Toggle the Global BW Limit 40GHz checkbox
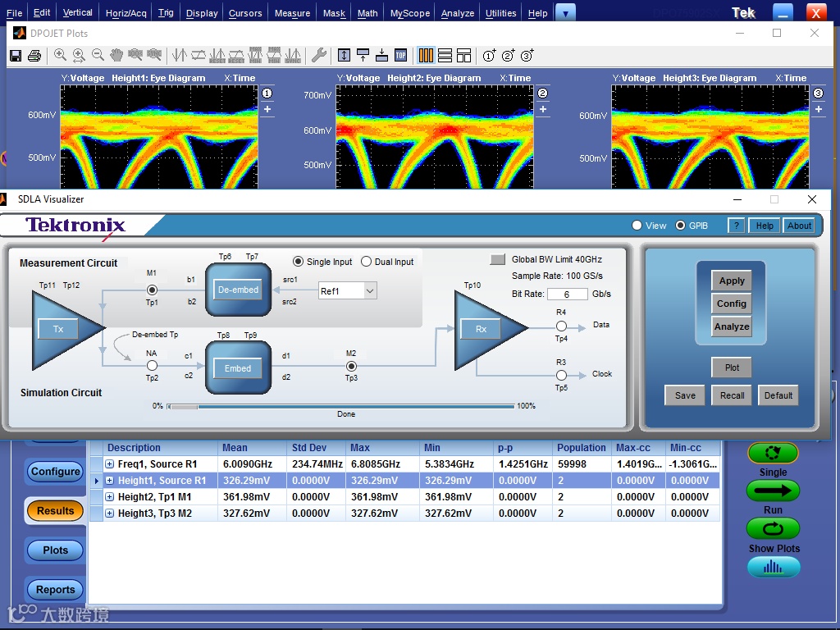Screen dimensions: 840x630 tap(498, 259)
